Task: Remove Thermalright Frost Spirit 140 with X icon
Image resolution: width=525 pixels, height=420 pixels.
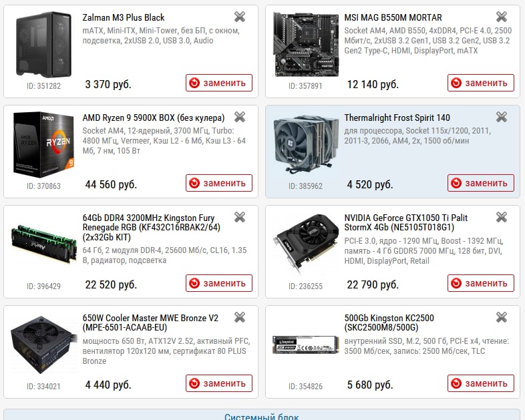Action: (x=501, y=117)
